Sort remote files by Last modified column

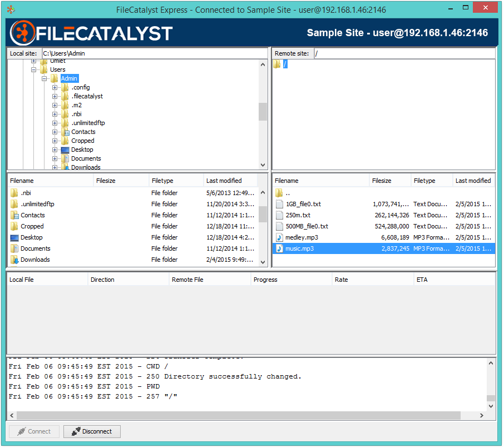point(473,181)
